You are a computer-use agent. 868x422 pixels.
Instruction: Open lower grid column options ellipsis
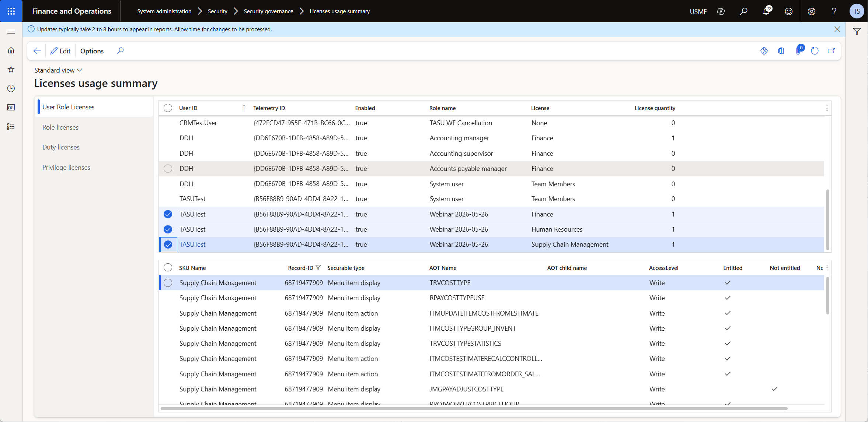coord(827,268)
